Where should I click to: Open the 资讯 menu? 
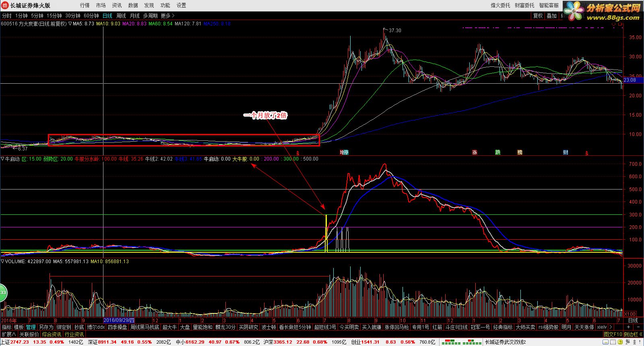117,5
